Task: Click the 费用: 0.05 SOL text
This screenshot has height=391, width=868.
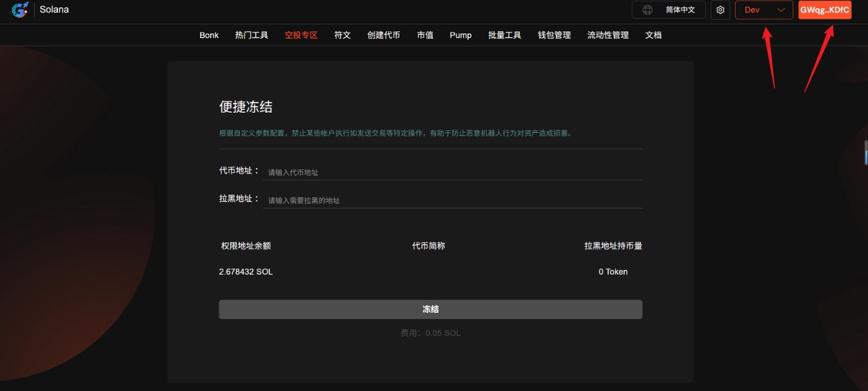Action: tap(430, 333)
